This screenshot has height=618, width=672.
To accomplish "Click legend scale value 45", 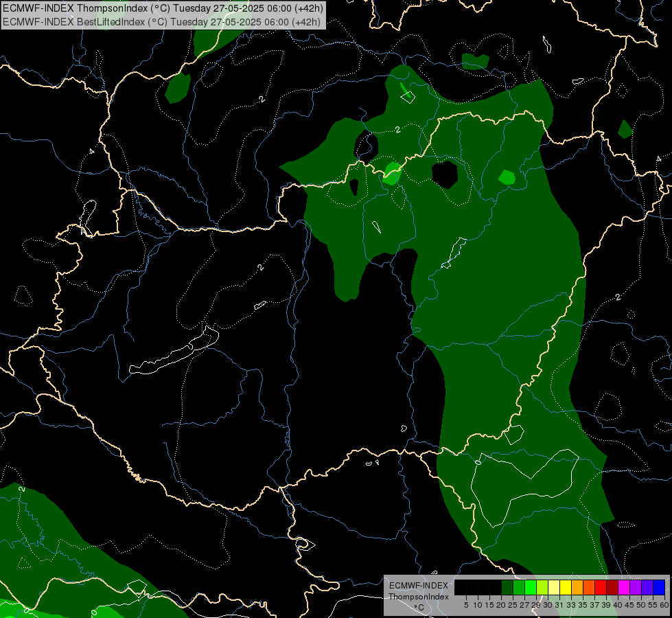I will (629, 605).
